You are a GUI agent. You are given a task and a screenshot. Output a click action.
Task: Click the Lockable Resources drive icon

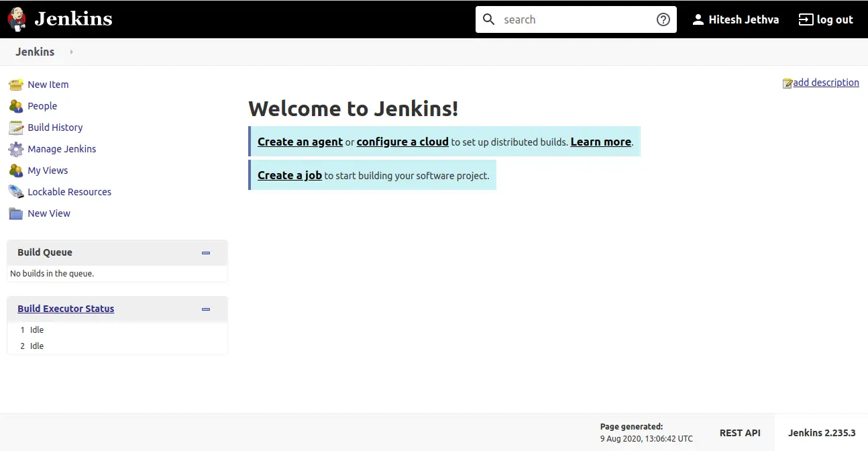coord(16,192)
